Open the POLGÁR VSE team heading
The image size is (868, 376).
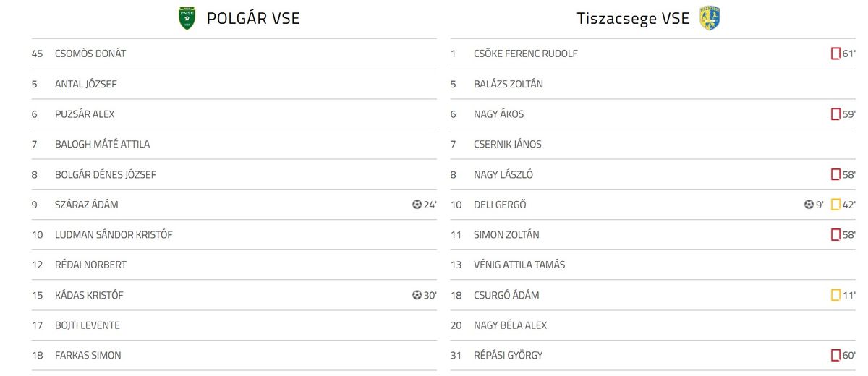253,19
